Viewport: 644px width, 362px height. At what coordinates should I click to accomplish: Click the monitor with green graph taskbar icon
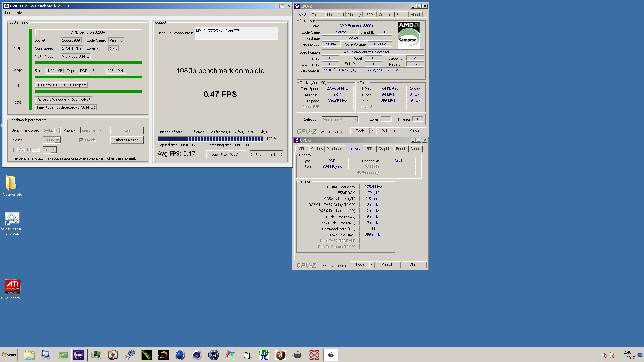96,355
